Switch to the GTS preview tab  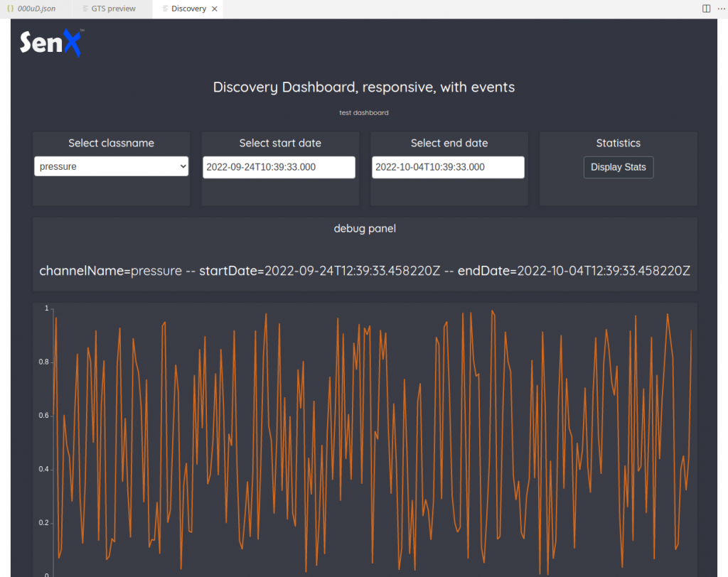(112, 9)
